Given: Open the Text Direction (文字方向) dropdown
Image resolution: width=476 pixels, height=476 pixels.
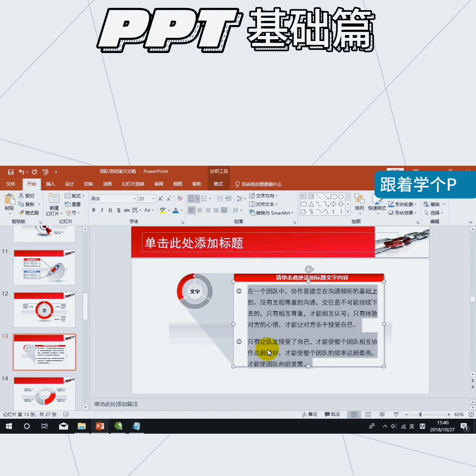Looking at the screenshot, I should (263, 196).
